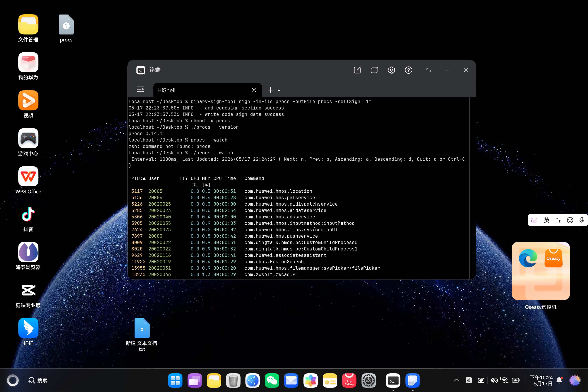
Task: Open the tray keyboard input method icon
Action: (481, 380)
